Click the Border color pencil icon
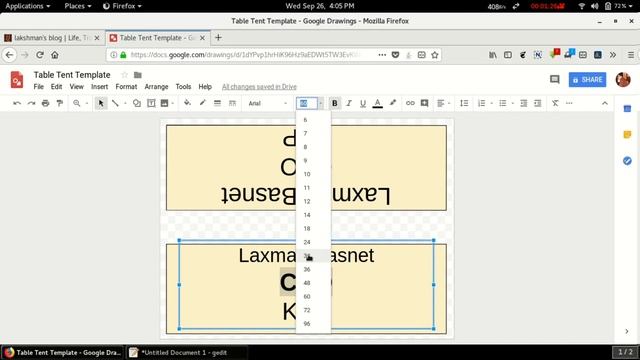640x360 pixels. pos(202,103)
